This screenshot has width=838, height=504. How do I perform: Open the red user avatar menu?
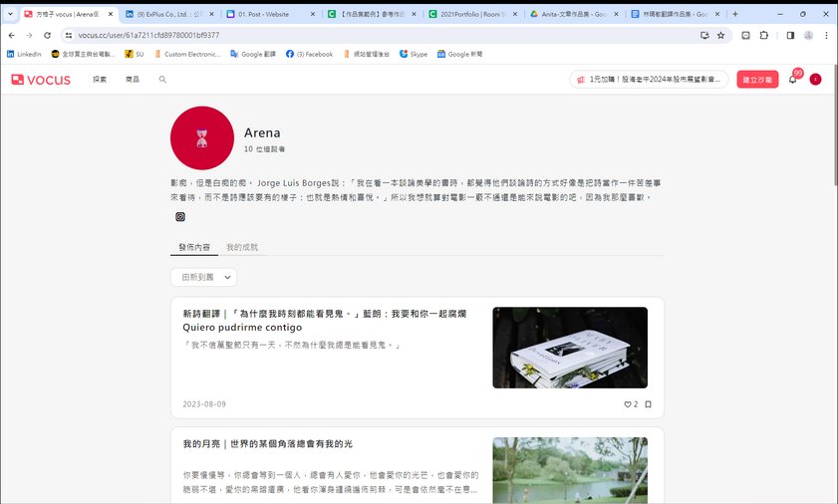[x=815, y=80]
